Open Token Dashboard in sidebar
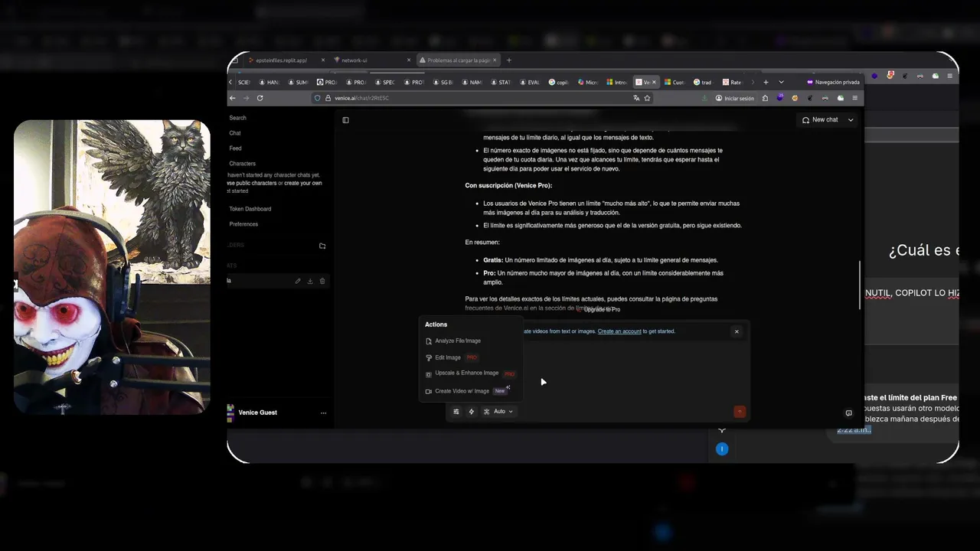Image resolution: width=980 pixels, height=551 pixels. 250,209
